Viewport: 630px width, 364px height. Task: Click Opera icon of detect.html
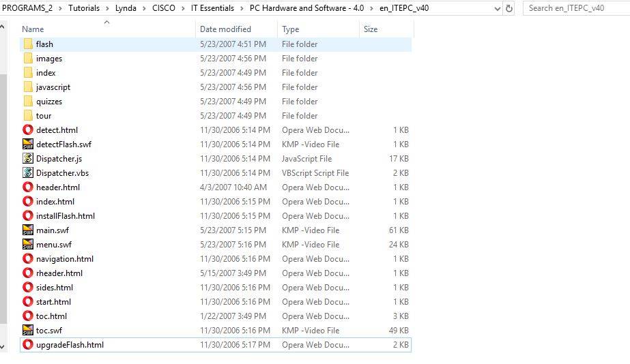coord(28,130)
